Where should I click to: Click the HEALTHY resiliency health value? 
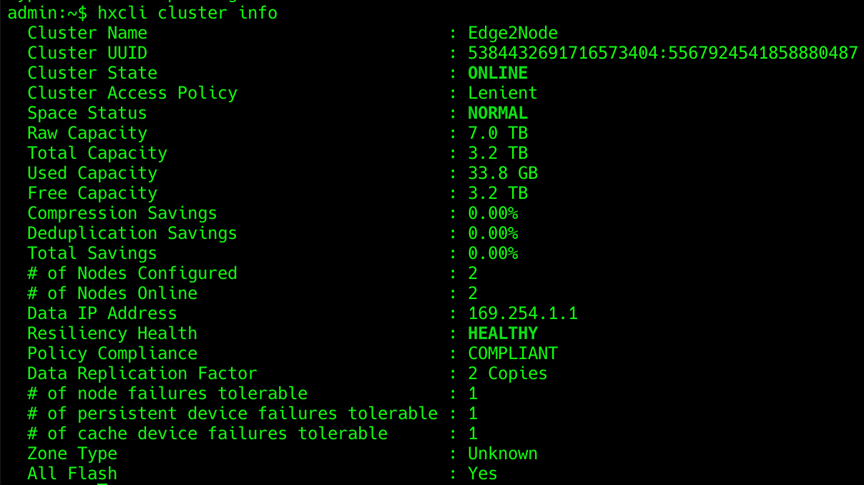coord(503,333)
